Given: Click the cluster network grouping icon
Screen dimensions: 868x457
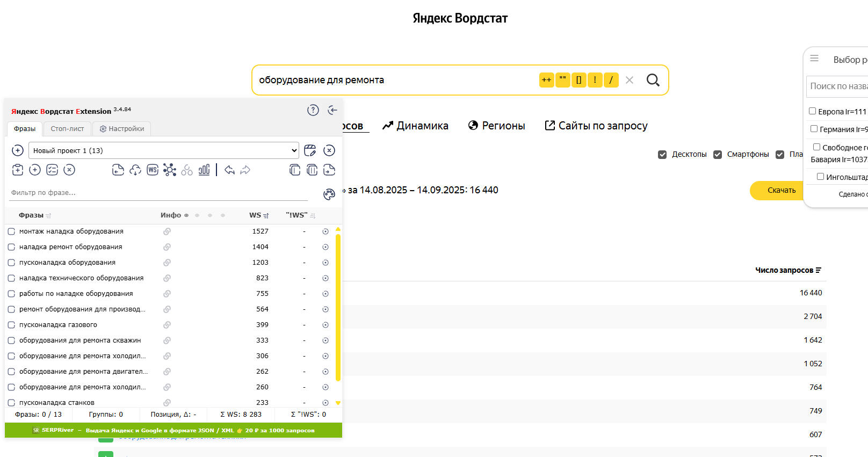Looking at the screenshot, I should click(x=170, y=170).
